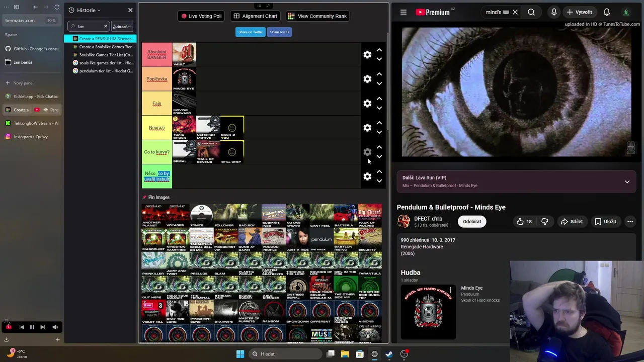Open settings gear for Co to kurva? tier
The height and width of the screenshot is (362, 644).
[x=367, y=152]
